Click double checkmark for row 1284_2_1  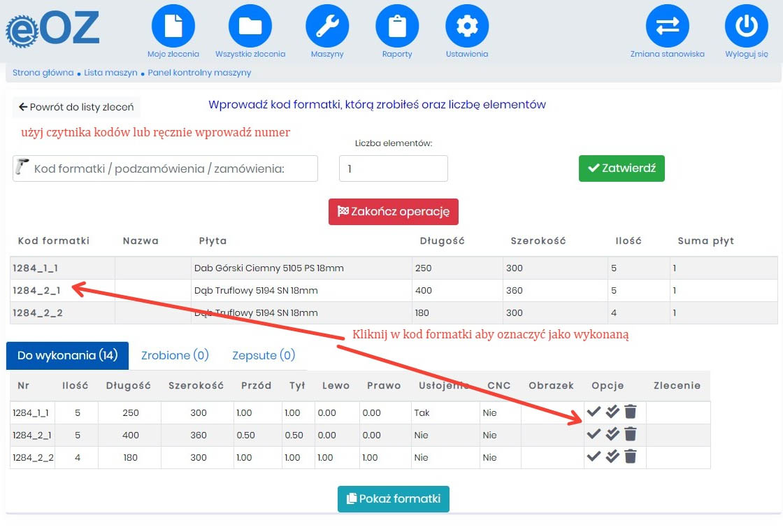coord(612,434)
